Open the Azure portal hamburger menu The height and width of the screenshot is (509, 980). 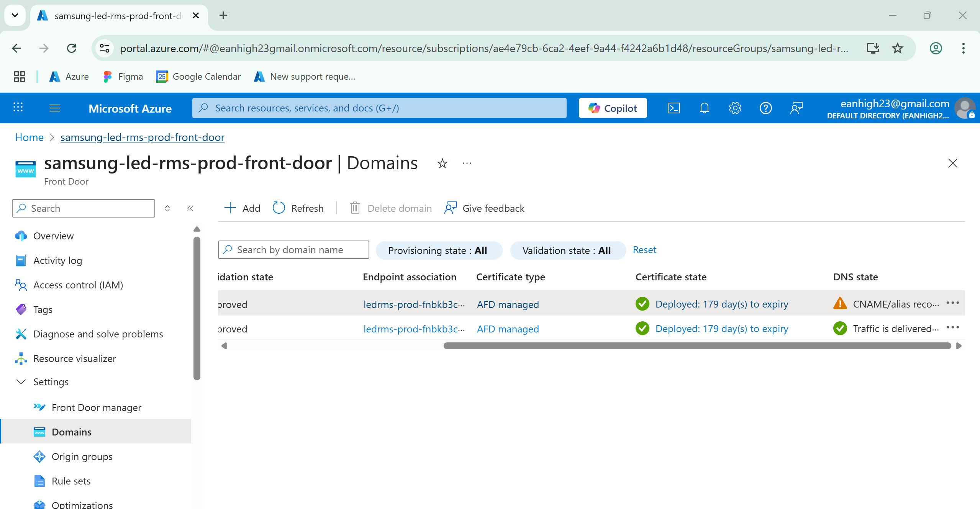pyautogui.click(x=55, y=108)
